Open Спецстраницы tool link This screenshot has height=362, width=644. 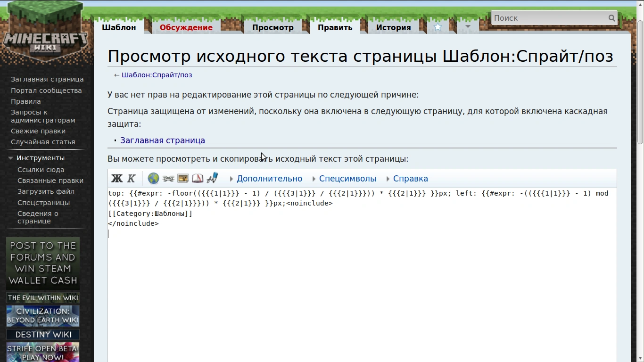coord(43,203)
